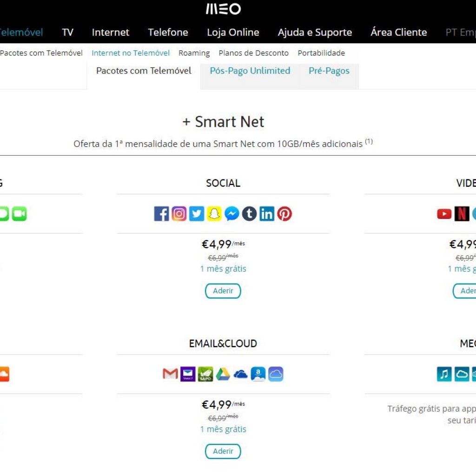Go to the Roaming submenu link

point(194,53)
